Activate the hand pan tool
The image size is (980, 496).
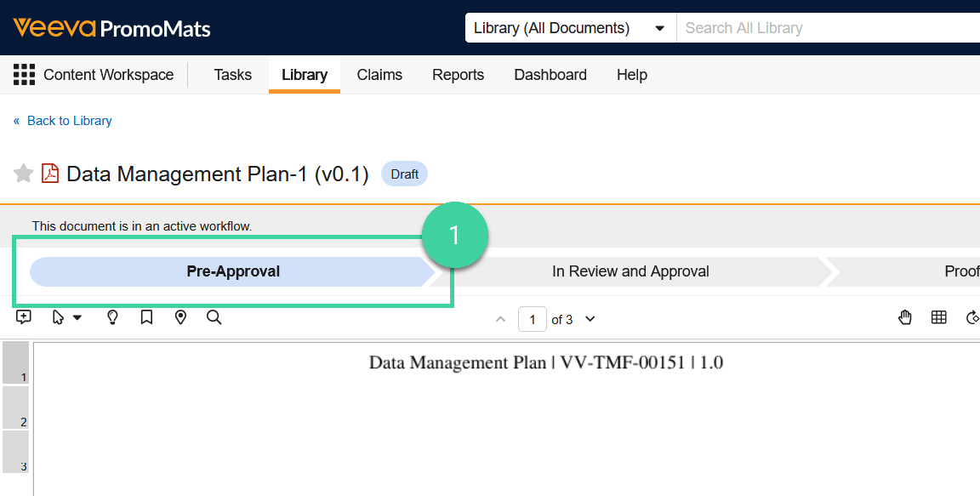[904, 317]
